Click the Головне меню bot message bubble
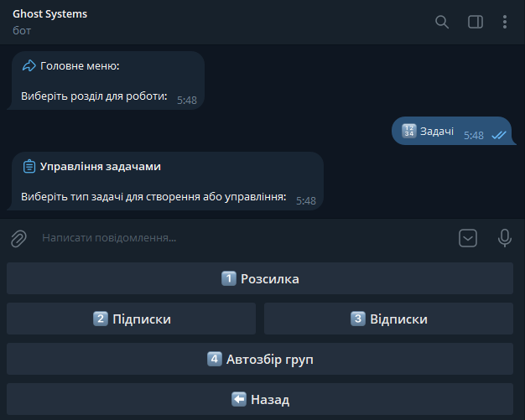The image size is (525, 420). pos(109,80)
